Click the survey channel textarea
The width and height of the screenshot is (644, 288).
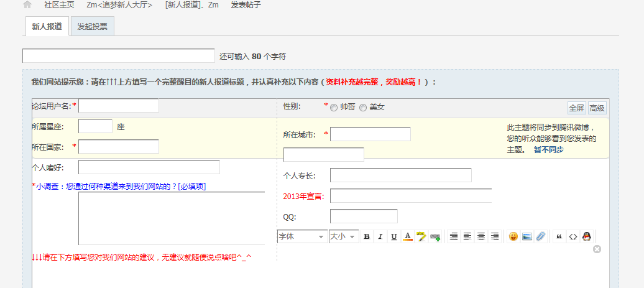(x=172, y=218)
